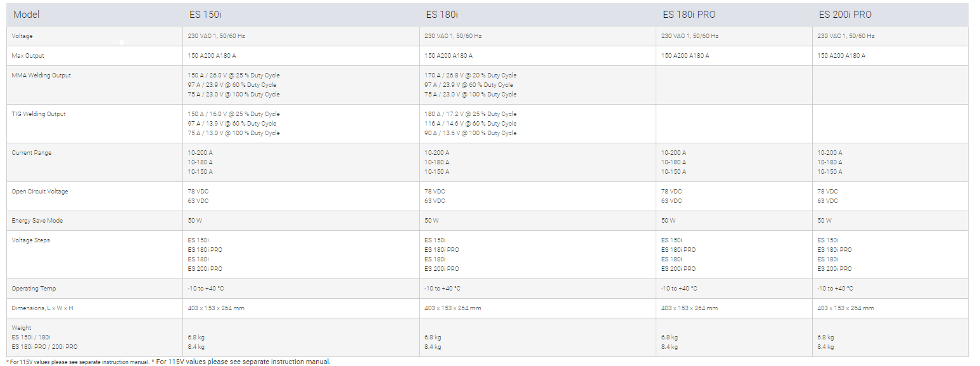Click the MMA Welding Output row label

(x=41, y=75)
